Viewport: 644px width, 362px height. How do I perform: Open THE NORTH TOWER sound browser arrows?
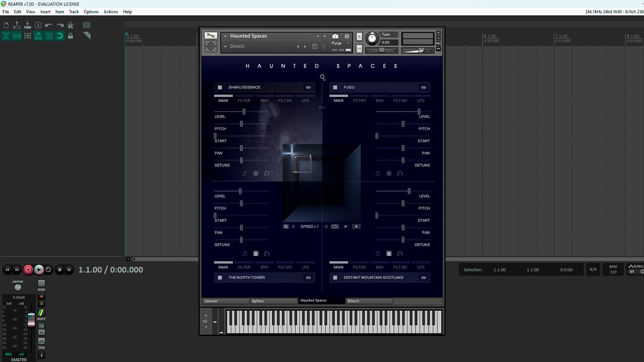click(x=308, y=278)
